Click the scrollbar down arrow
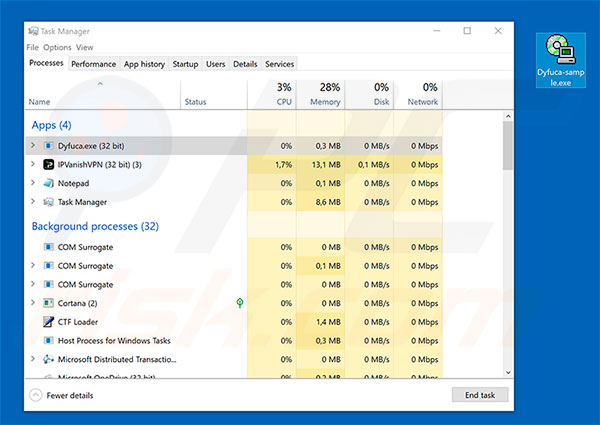 point(508,373)
